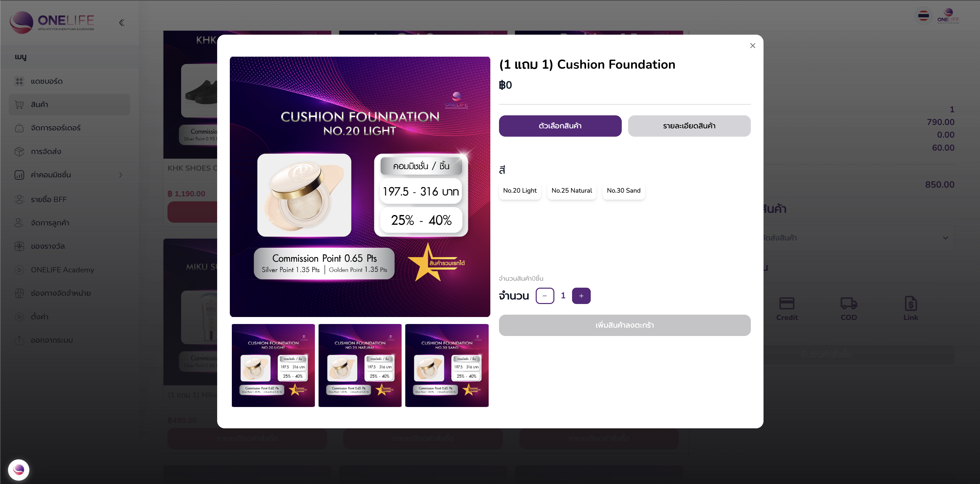
Task: Select the No.30 Sand thumbnail image
Action: click(447, 365)
